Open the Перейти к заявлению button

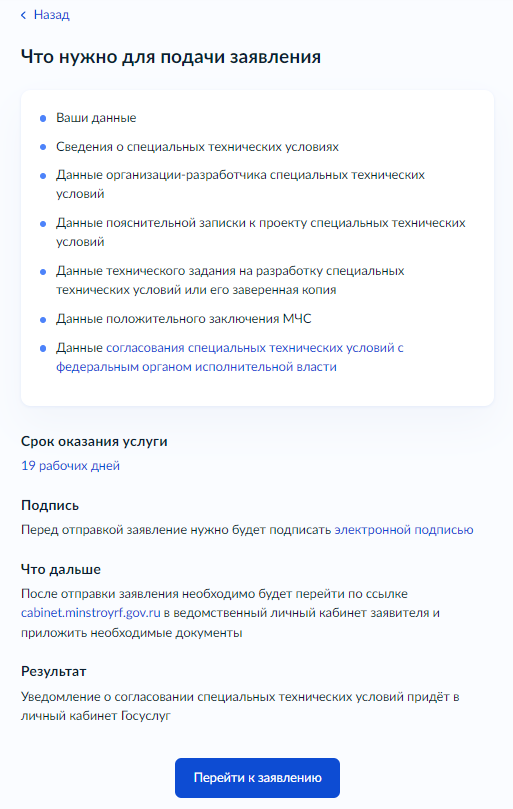coord(257,778)
